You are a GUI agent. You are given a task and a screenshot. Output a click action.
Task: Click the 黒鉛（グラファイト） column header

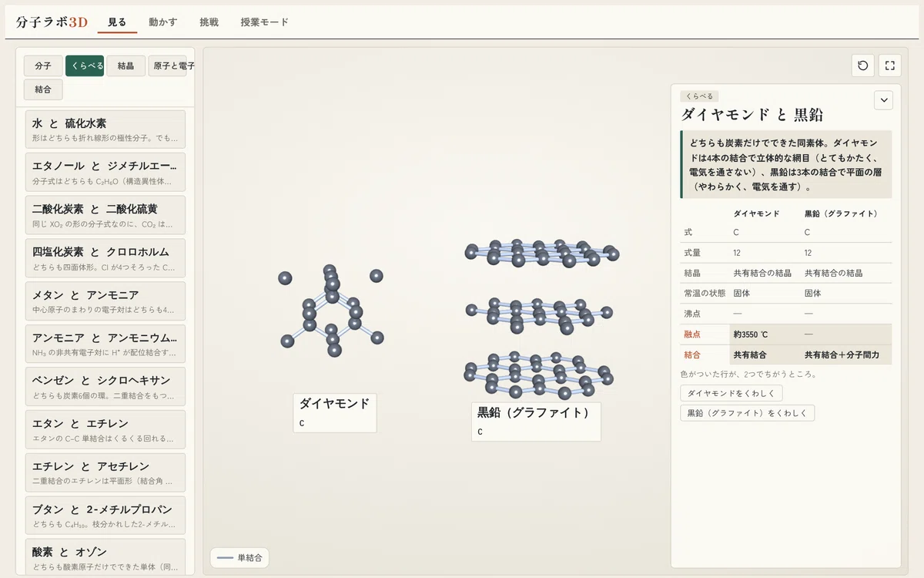(841, 213)
